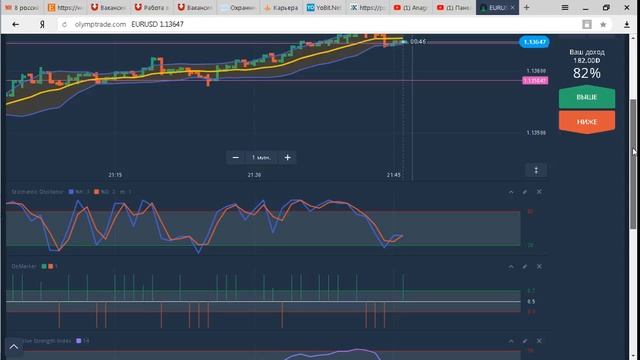Click the Ваш доход income label
Viewport: 640px width, 360px height.
587,52
